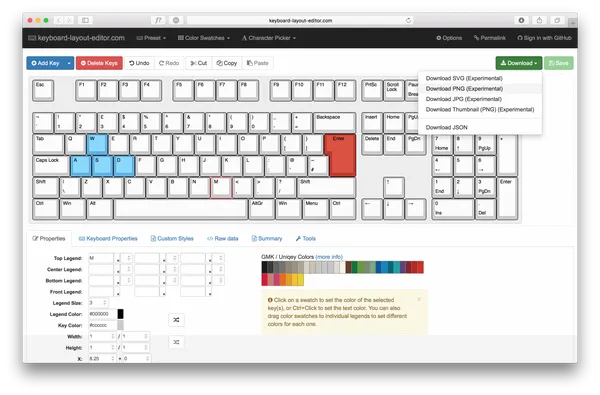Select the blue A key
Screen dimensions: 600x395
point(81,166)
